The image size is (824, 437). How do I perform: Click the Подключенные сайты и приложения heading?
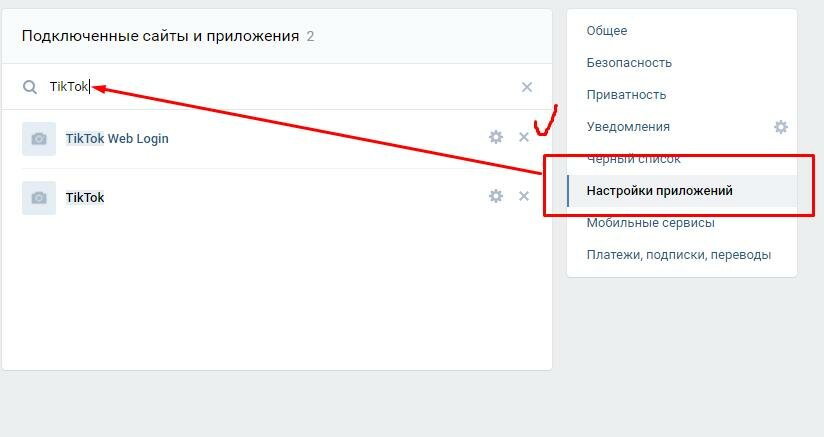[x=160, y=36]
